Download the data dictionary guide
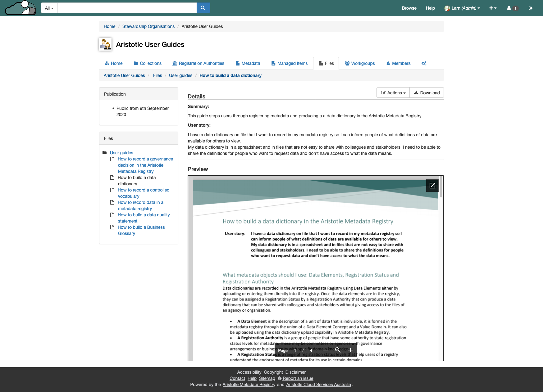The height and width of the screenshot is (392, 543). tap(427, 93)
